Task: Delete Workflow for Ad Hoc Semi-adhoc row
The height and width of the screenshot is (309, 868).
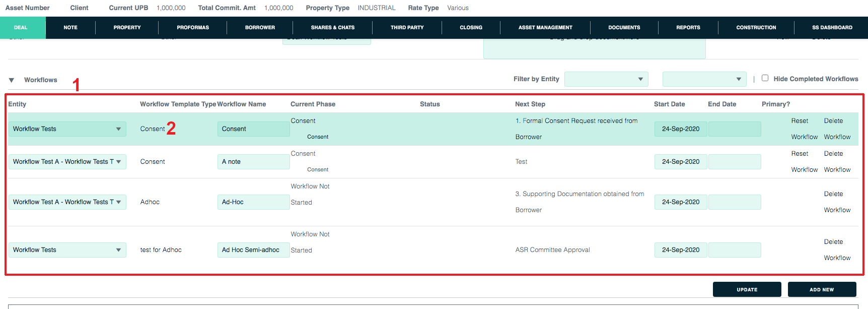Action: 837,250
